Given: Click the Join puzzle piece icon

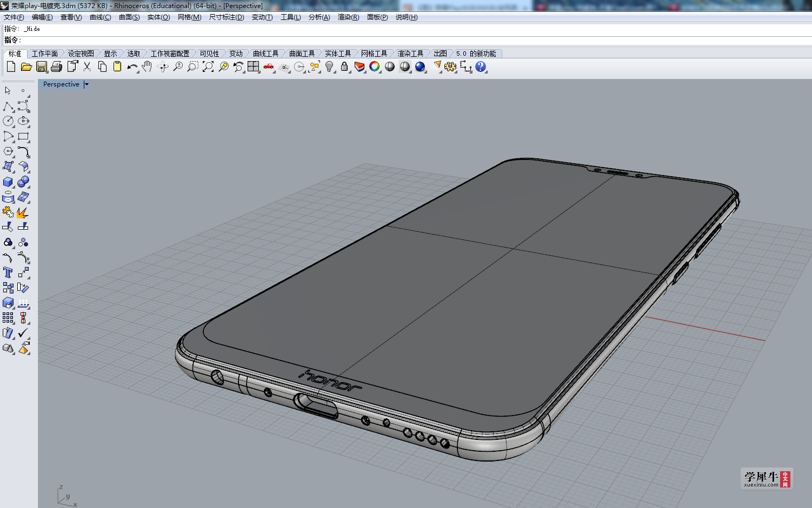Looking at the screenshot, I should click(x=8, y=212).
